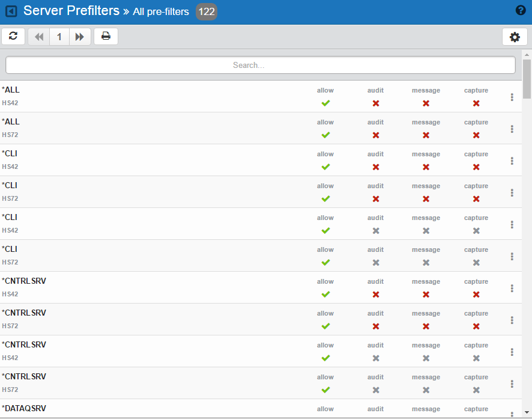The image size is (532, 419).
Task: Jump to the next page of prefilters
Action: pos(80,36)
